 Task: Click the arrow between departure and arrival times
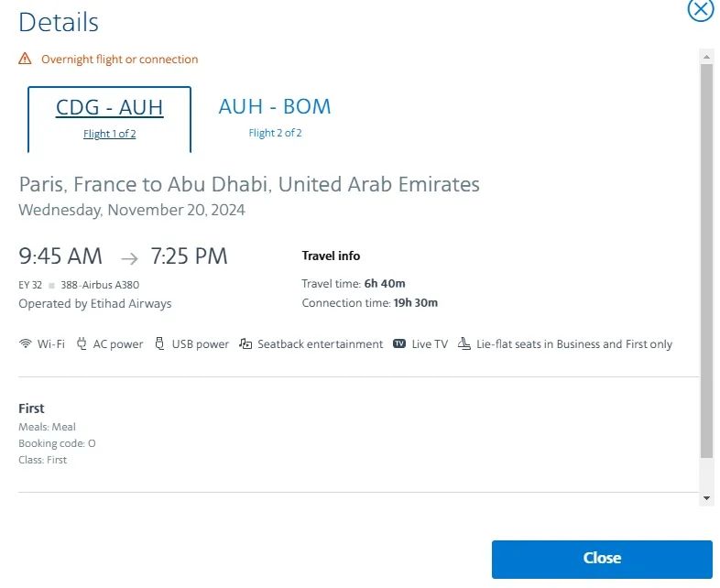[129, 258]
